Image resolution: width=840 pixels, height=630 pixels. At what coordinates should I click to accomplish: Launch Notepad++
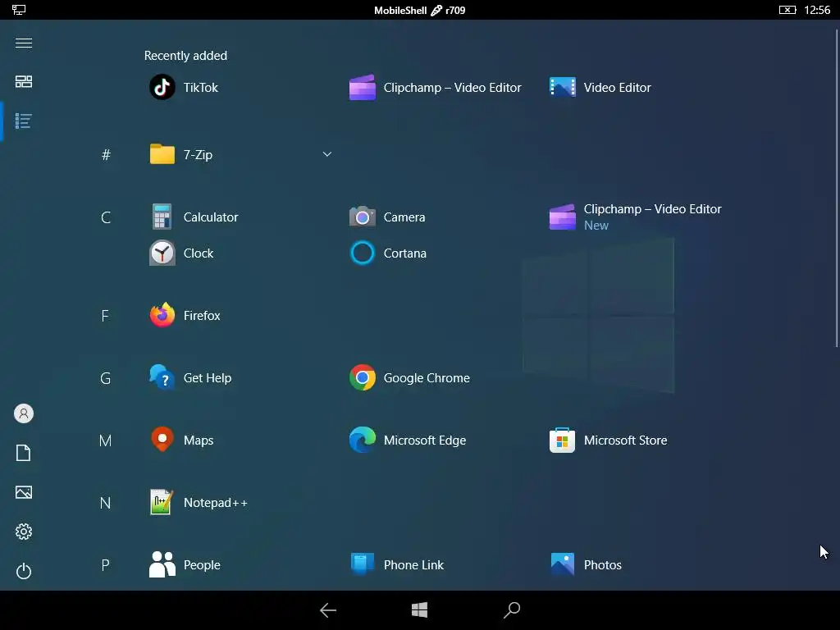pos(199,503)
